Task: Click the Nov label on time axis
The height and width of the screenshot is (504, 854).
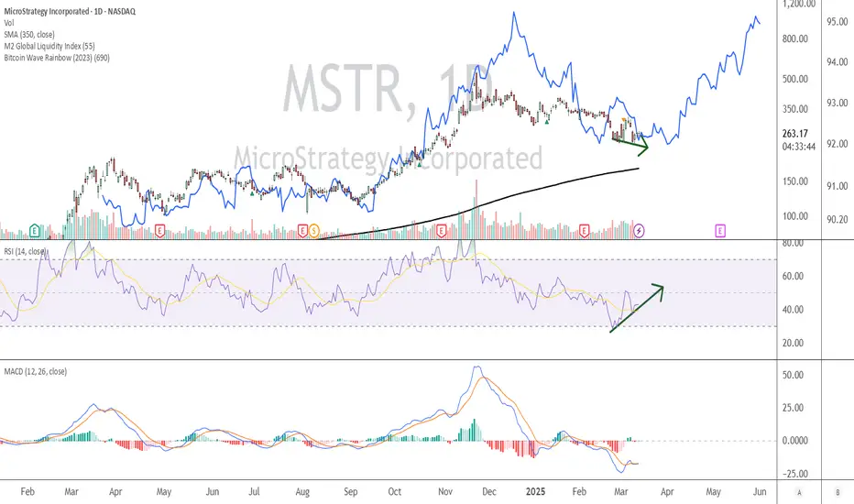Action: (x=445, y=491)
